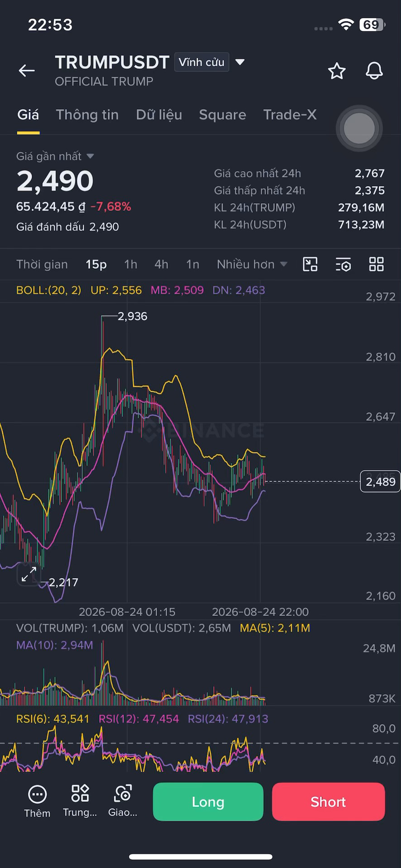Open the Giao... trading icon
The height and width of the screenshot is (868, 401).
pyautogui.click(x=123, y=802)
